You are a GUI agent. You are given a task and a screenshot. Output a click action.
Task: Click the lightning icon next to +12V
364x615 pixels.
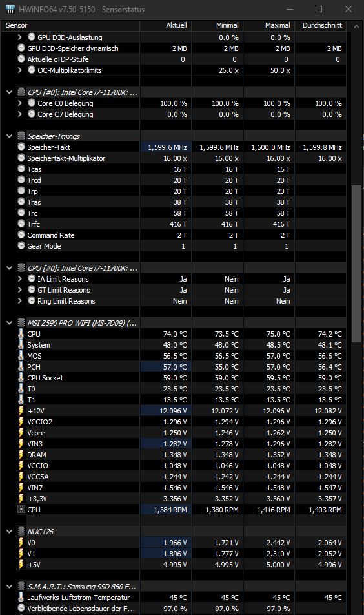pyautogui.click(x=21, y=411)
